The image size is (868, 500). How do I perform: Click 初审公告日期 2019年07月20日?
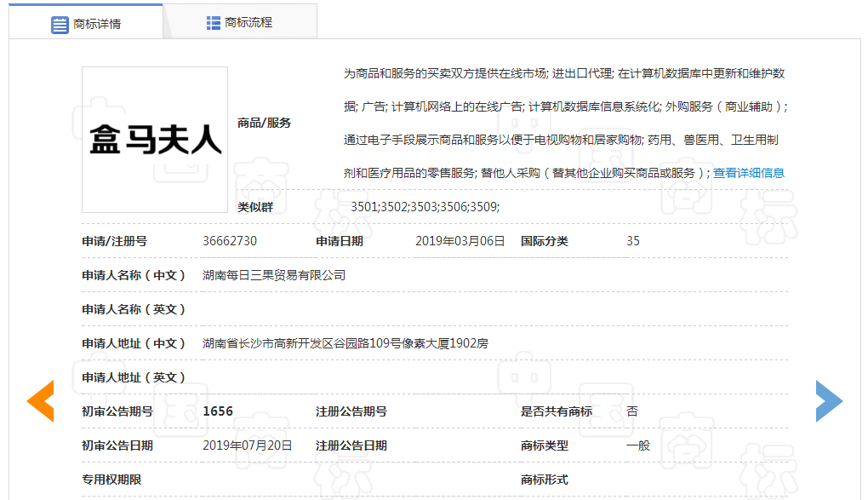(246, 445)
